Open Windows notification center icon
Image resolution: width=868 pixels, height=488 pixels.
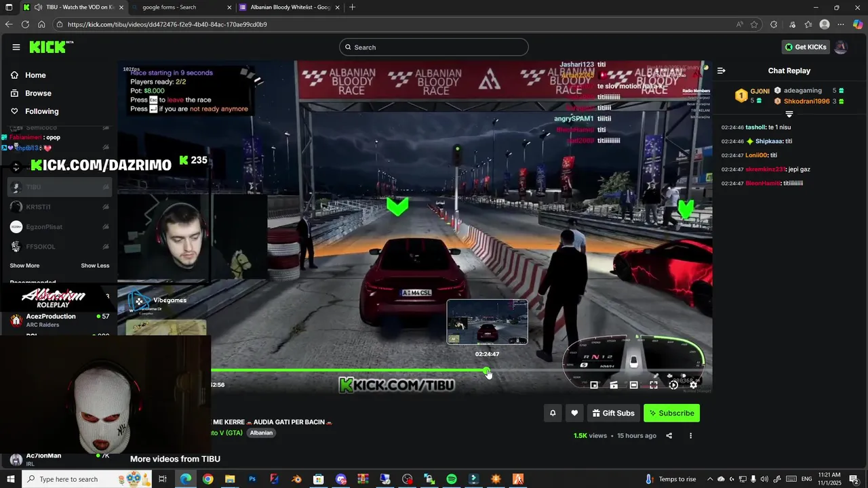(x=854, y=479)
